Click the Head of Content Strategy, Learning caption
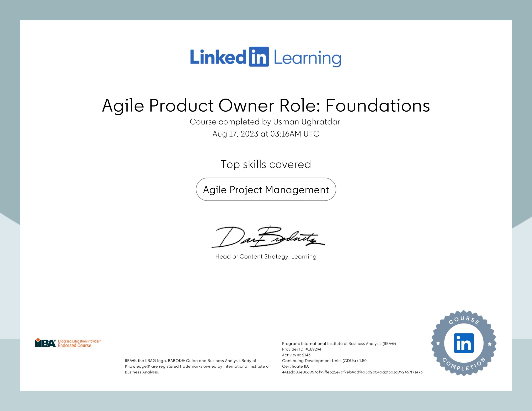The width and height of the screenshot is (532, 411). 266,257
